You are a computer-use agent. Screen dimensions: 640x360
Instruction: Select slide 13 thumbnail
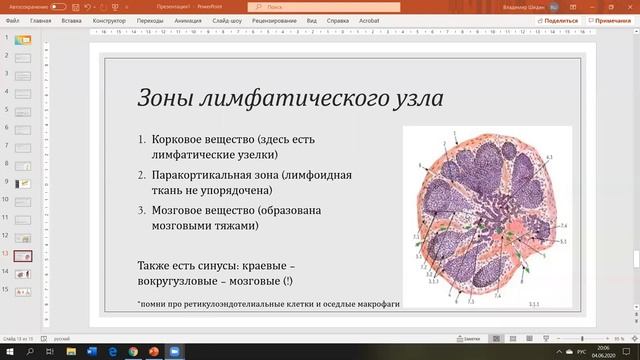point(23,256)
